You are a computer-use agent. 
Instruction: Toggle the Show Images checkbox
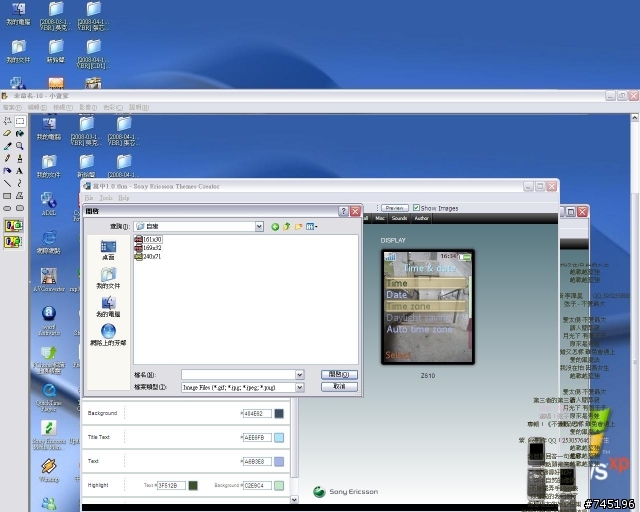[416, 208]
